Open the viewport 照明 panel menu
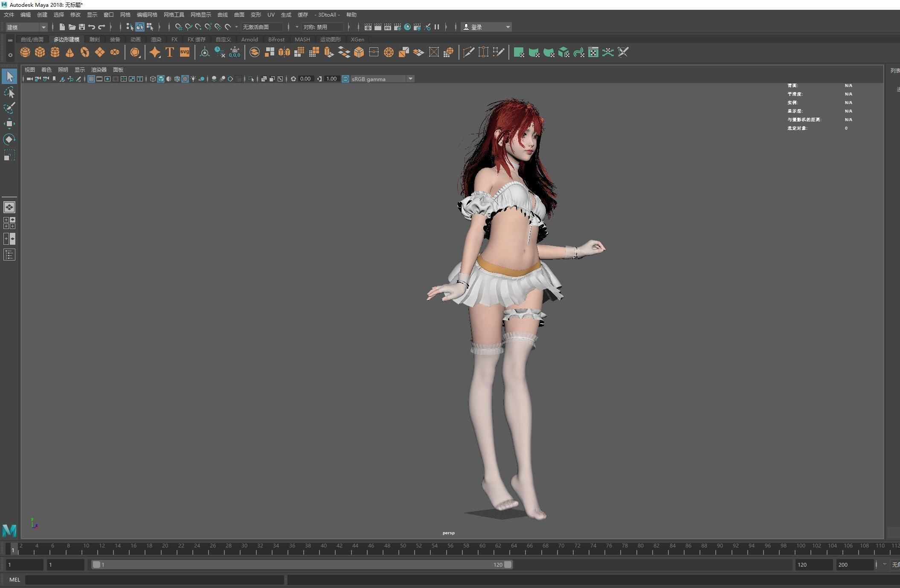 click(63, 70)
